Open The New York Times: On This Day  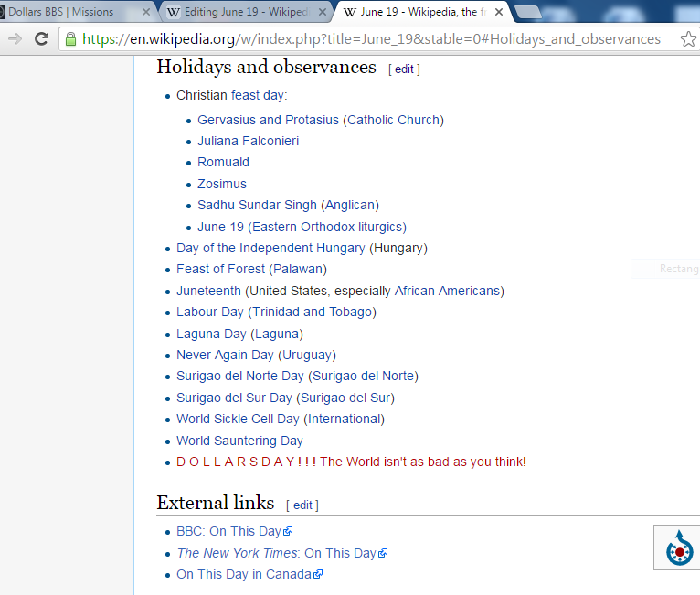click(276, 553)
